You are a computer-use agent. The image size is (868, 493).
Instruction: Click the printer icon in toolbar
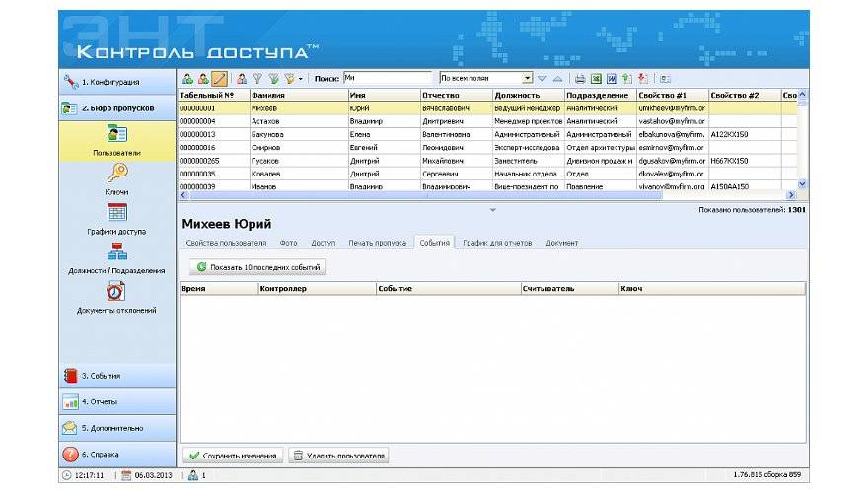click(x=580, y=78)
